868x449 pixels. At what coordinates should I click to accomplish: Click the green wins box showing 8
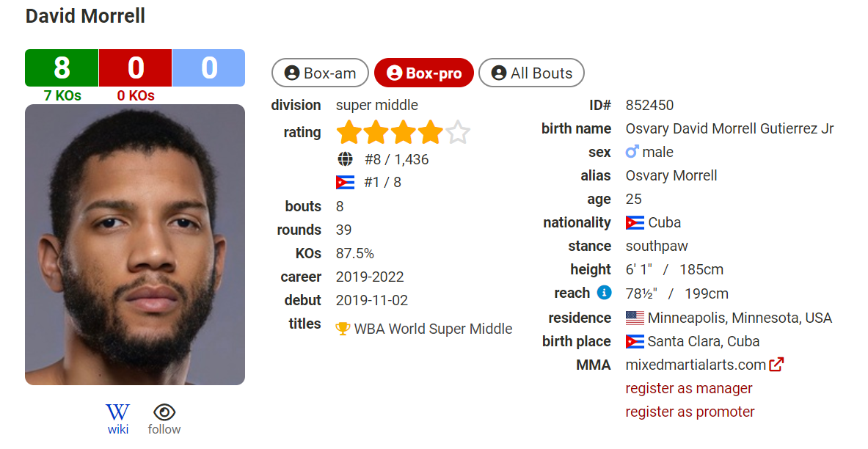62,67
